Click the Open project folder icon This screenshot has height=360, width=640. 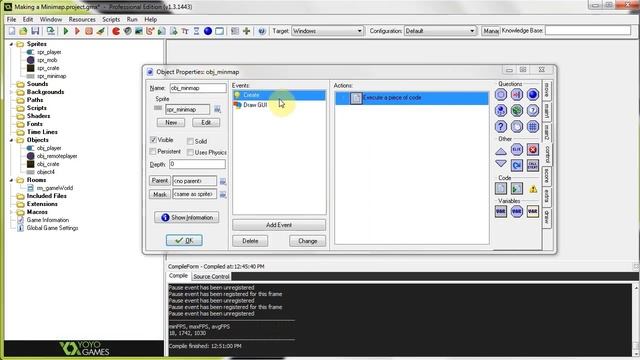(23, 31)
